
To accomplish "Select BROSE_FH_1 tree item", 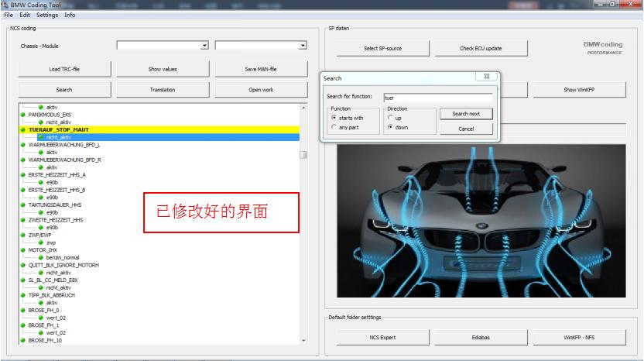I will (x=43, y=325).
